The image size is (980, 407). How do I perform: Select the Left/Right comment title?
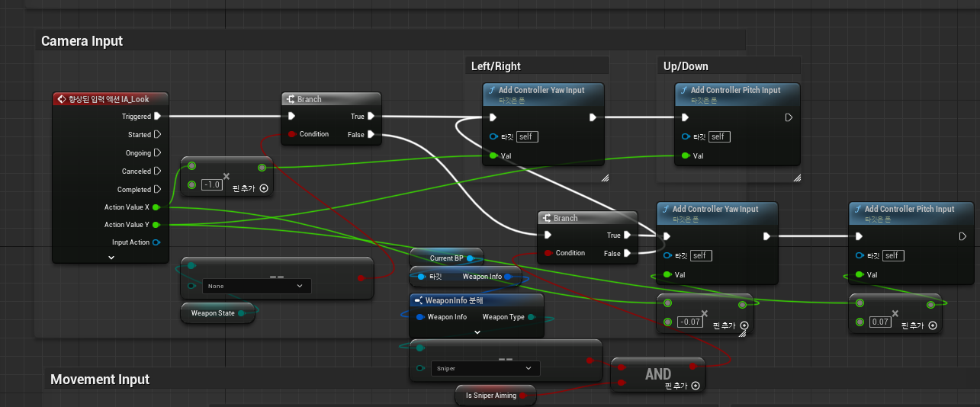496,66
